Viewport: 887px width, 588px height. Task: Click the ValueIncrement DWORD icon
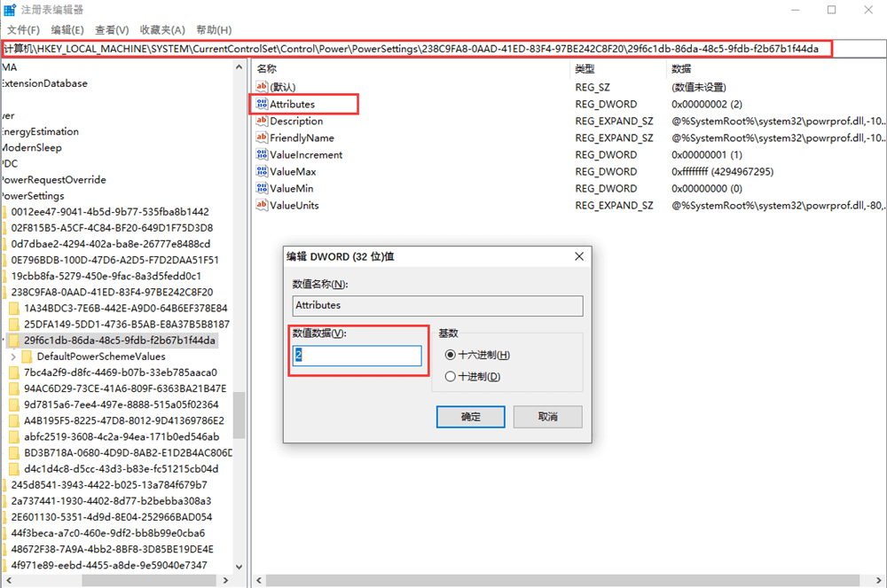pyautogui.click(x=262, y=154)
